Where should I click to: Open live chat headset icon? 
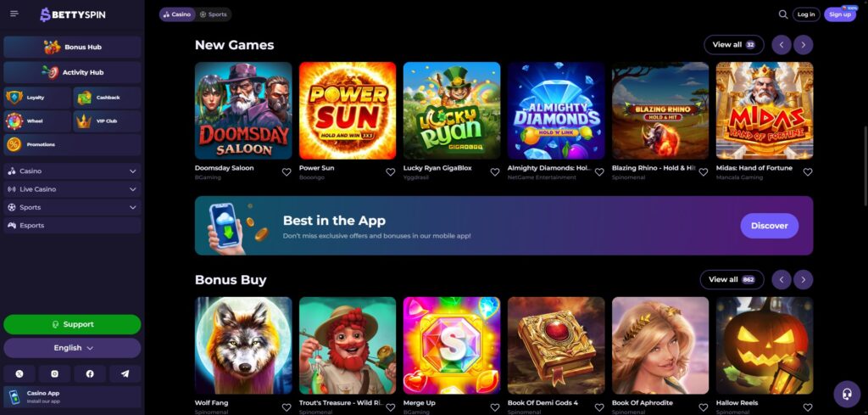pos(847,394)
